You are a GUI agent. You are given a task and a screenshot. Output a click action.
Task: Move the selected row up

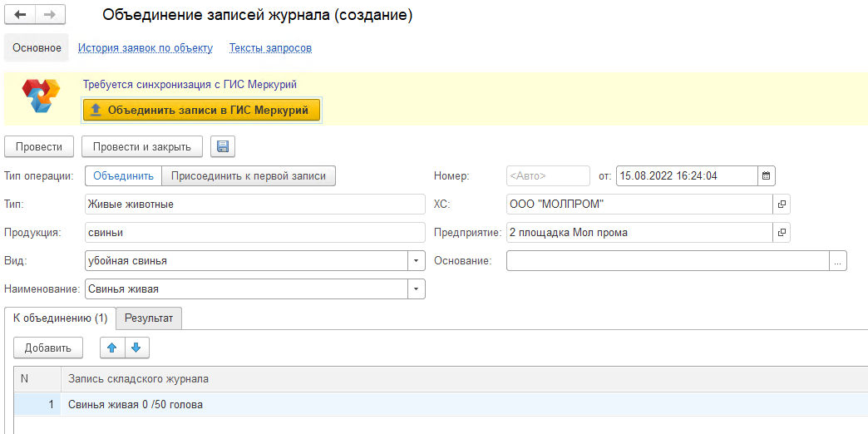click(112, 348)
